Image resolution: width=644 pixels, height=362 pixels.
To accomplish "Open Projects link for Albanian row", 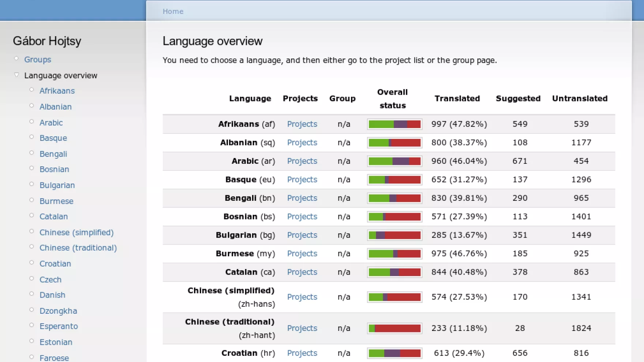I will [302, 143].
